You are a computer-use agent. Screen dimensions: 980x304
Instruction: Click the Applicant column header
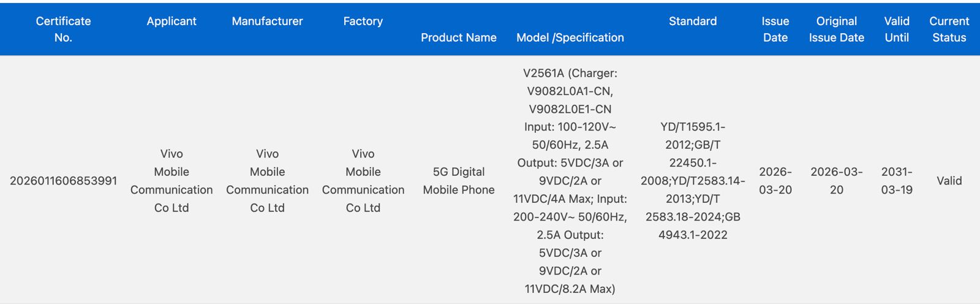pos(171,21)
